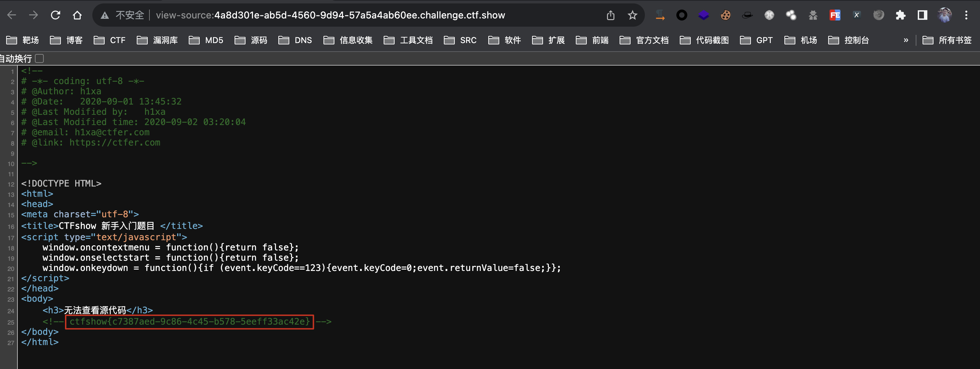Open the 前端 bookmark folder
This screenshot has height=369, width=980.
pos(592,40)
